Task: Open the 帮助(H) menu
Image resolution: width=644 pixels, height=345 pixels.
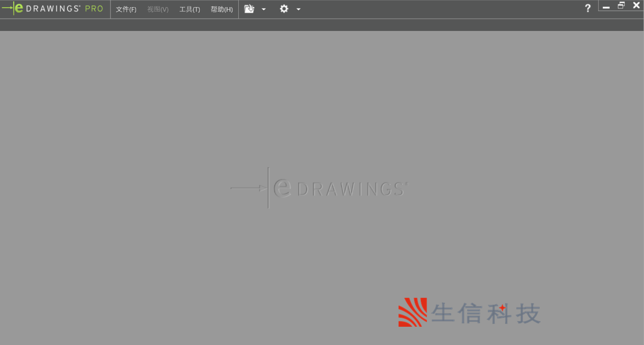Action: 222,9
